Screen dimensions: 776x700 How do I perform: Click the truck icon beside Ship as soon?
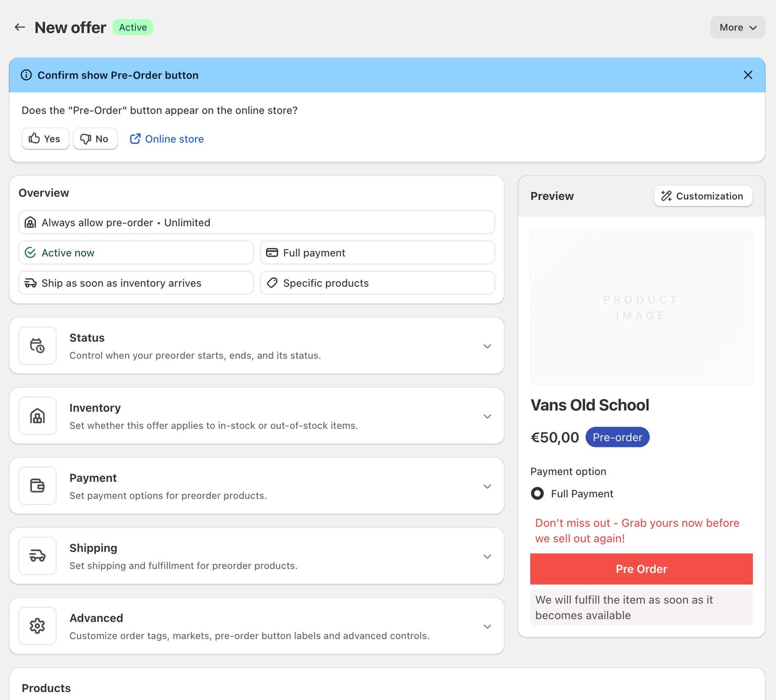(x=30, y=283)
